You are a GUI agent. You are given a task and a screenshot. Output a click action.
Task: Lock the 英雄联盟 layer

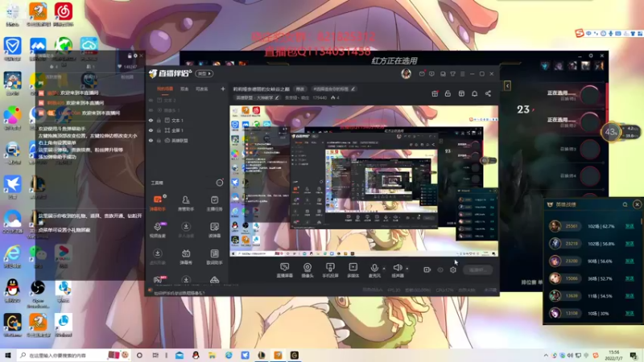click(x=159, y=140)
